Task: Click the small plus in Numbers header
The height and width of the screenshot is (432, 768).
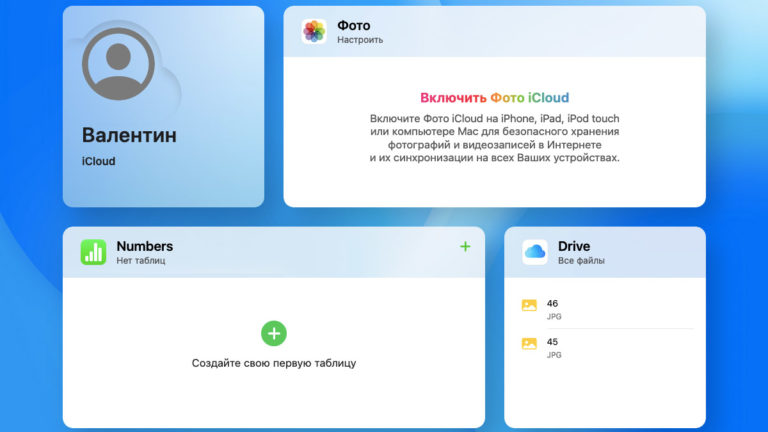Action: pos(464,246)
